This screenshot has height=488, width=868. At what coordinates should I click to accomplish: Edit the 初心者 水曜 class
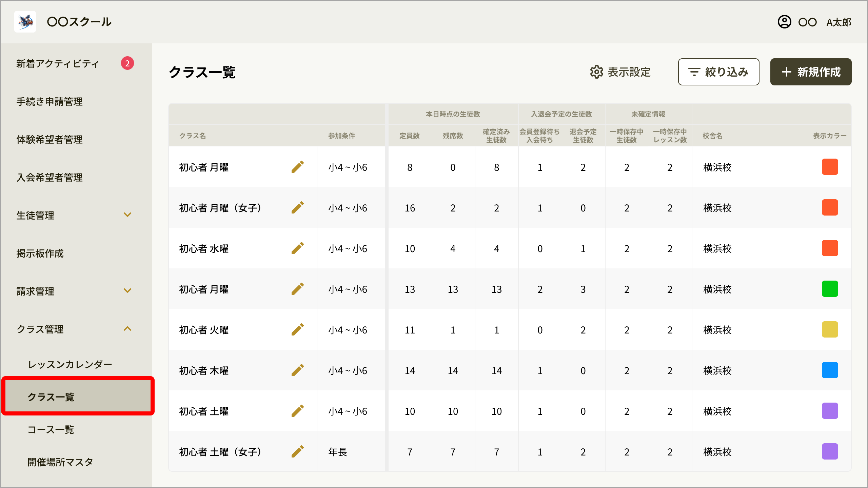(x=297, y=248)
